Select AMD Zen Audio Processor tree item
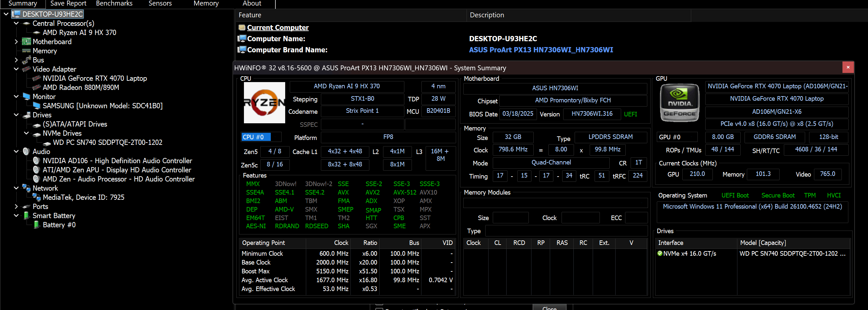Screen dimensions: 868x310 119,179
